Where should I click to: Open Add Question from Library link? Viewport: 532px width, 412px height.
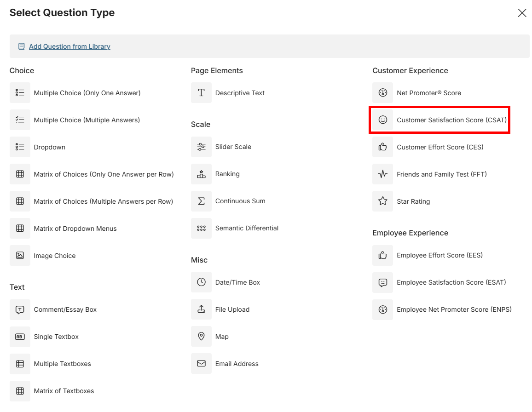point(69,46)
